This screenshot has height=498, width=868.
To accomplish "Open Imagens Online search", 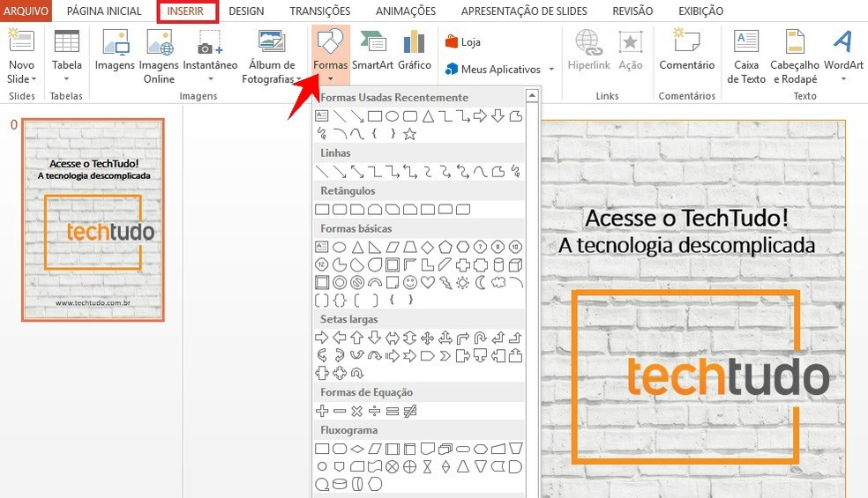I will click(159, 56).
